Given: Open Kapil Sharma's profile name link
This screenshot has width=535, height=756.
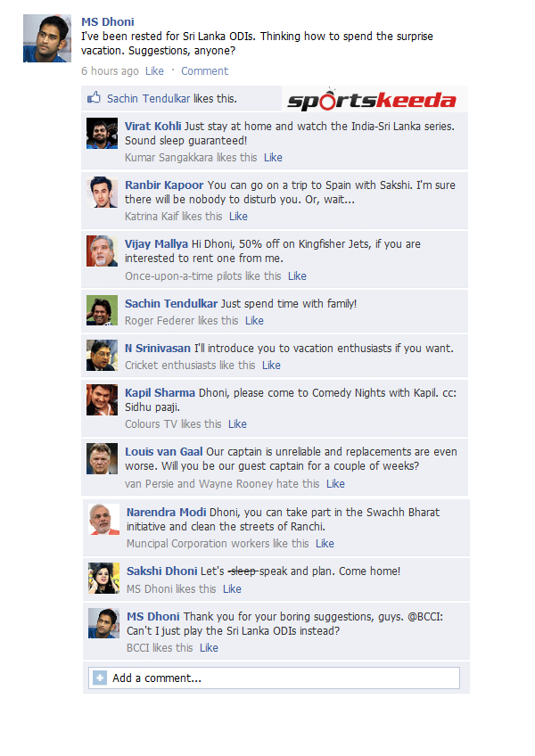Looking at the screenshot, I should (160, 392).
